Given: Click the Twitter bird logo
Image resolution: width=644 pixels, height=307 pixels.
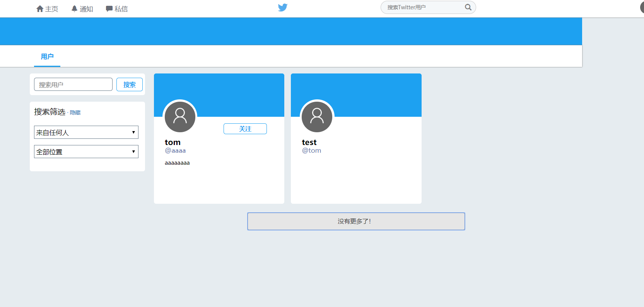Looking at the screenshot, I should 283,7.
